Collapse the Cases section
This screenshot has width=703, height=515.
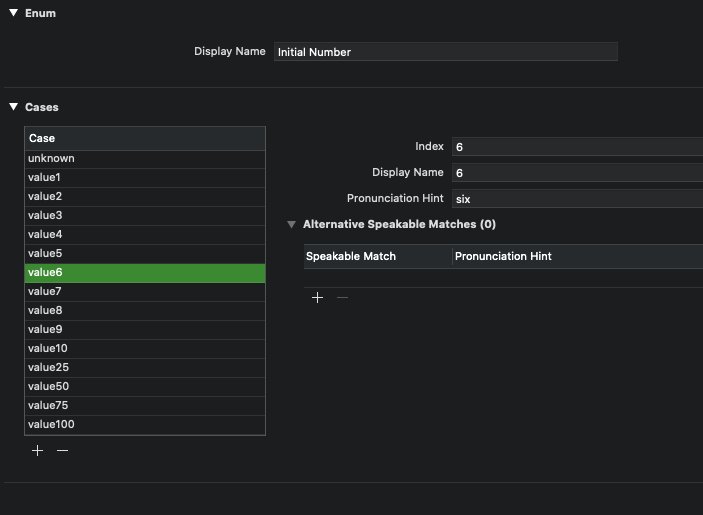coord(14,107)
